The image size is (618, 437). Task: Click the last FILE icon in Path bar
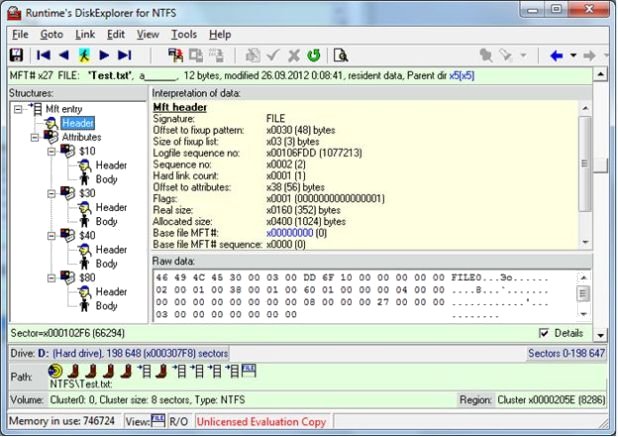point(249,370)
